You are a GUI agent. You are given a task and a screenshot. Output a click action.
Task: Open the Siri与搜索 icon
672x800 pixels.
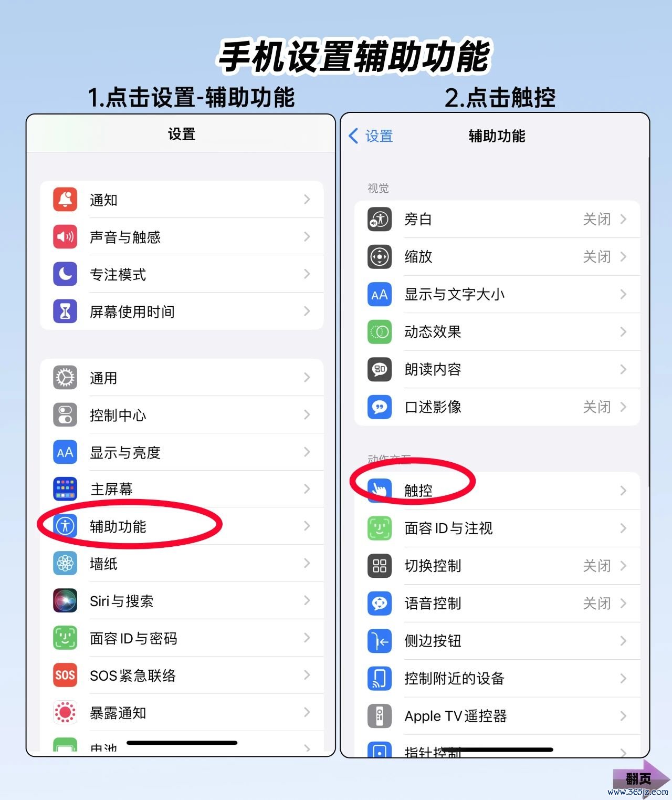(65, 601)
